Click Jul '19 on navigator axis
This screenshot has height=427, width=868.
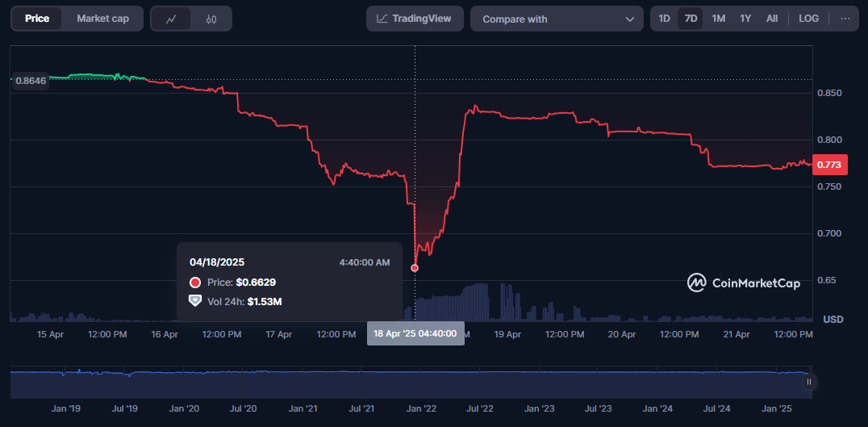[x=125, y=408]
